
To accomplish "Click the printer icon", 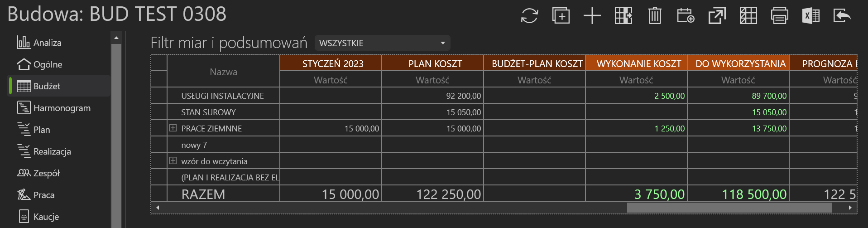I will tap(779, 16).
